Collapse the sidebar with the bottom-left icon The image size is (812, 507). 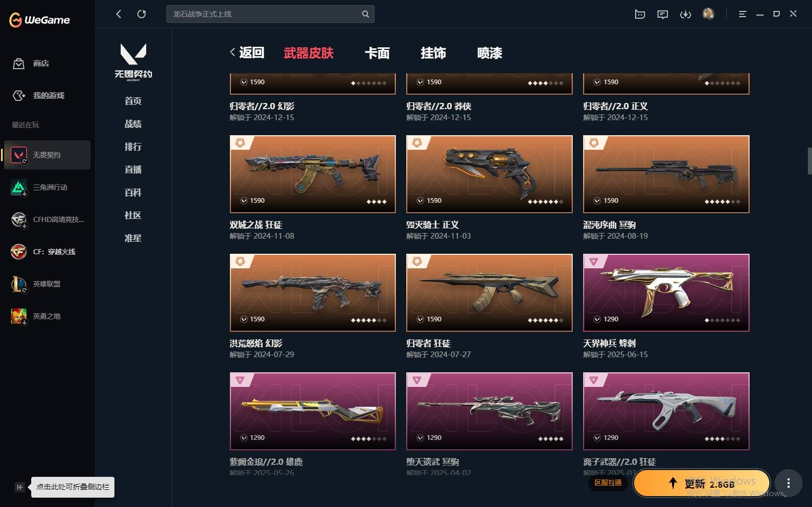(x=19, y=487)
